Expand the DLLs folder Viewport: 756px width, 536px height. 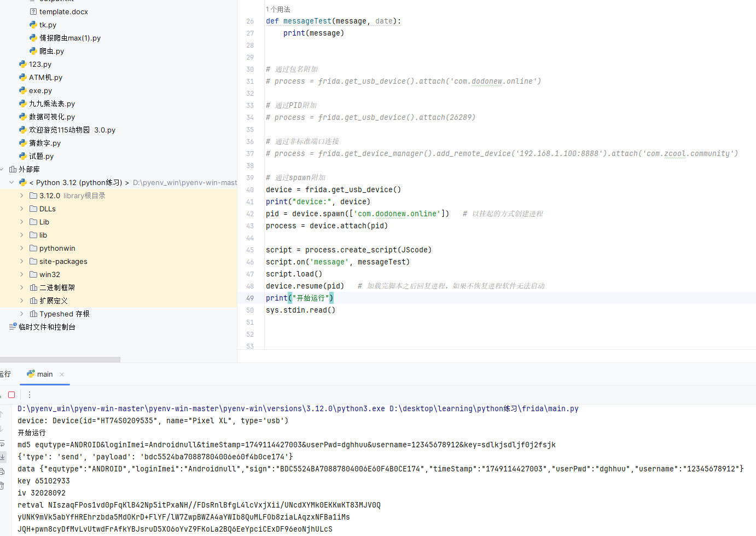click(x=22, y=209)
